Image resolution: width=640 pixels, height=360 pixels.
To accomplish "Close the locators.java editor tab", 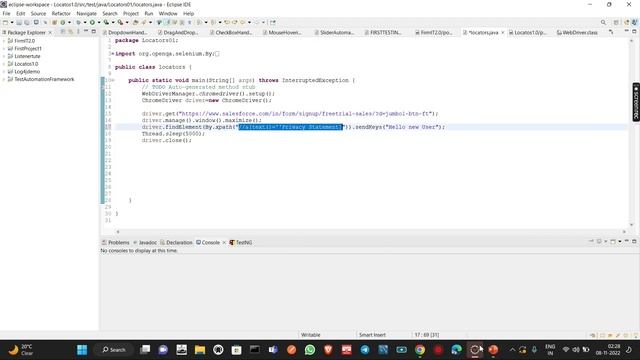I will [502, 32].
